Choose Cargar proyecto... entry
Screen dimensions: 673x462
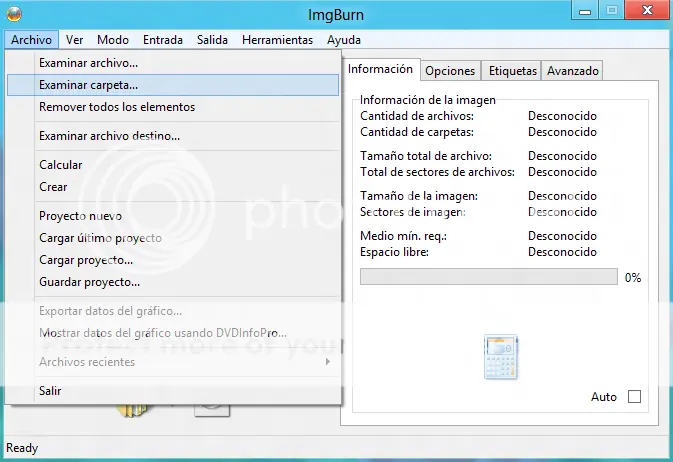point(173,260)
